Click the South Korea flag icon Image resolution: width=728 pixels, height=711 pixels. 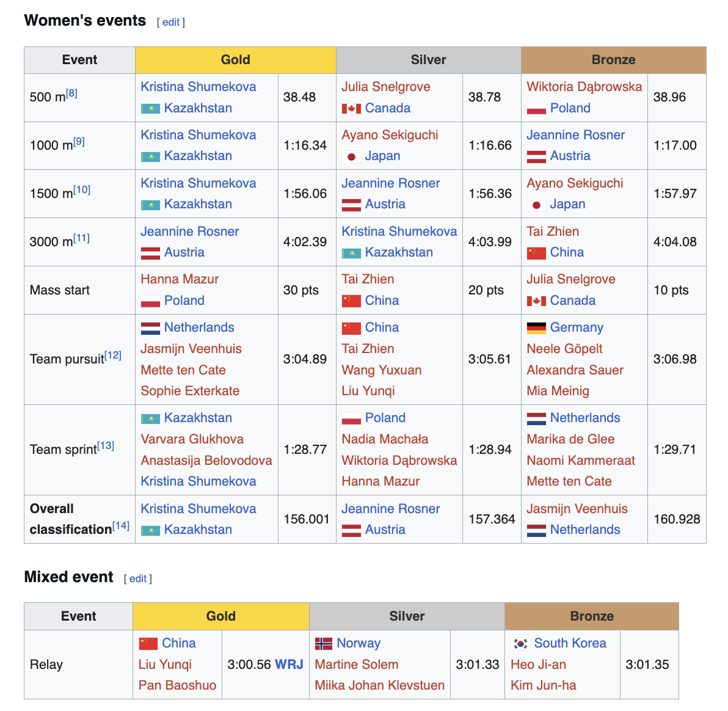[520, 644]
